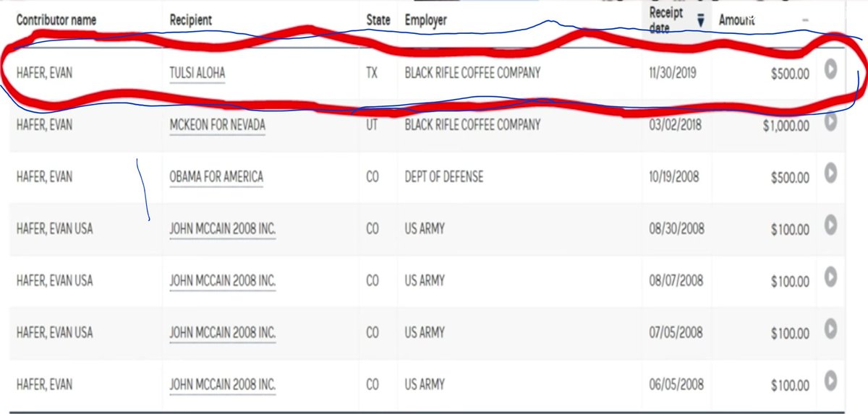The image size is (868, 414).
Task: Sort by the Receipt date column header
Action: 665,20
